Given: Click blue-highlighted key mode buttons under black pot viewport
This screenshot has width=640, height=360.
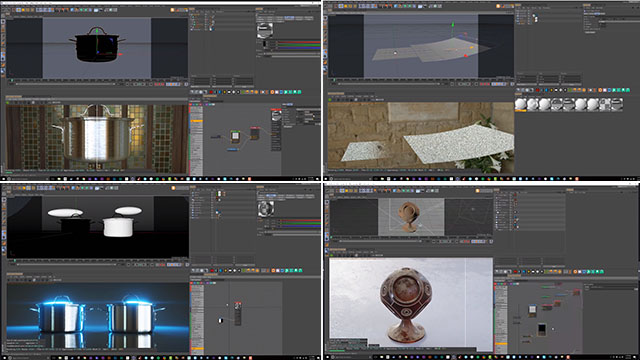Looking at the screenshot, I should click(x=173, y=84).
